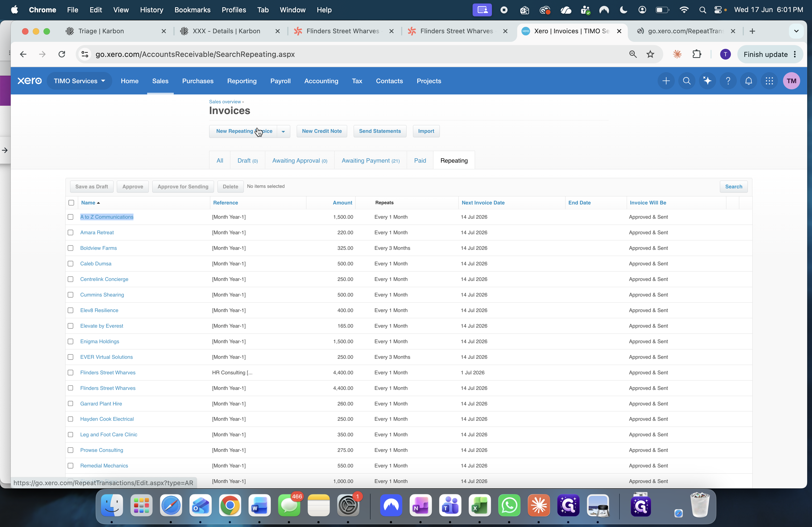Select the Garrard Plant Hire checkbox
812x527 pixels.
click(x=70, y=404)
